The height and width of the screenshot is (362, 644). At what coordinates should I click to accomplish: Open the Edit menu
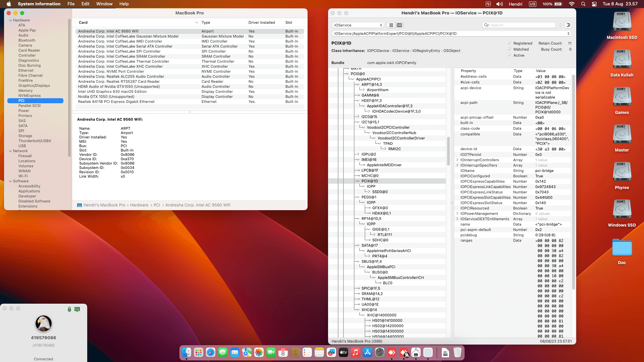point(85,4)
